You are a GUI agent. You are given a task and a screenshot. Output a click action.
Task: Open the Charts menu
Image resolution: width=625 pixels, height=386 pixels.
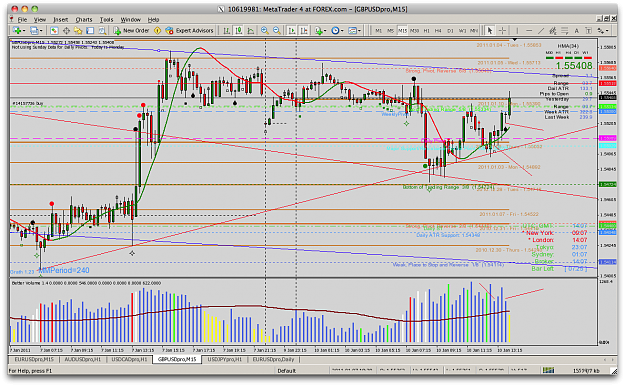click(84, 20)
